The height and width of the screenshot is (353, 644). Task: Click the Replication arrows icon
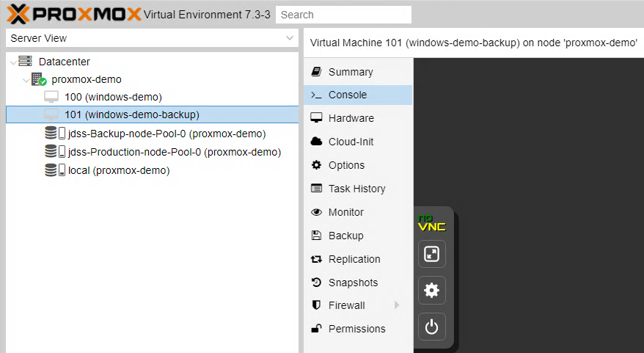click(x=316, y=259)
